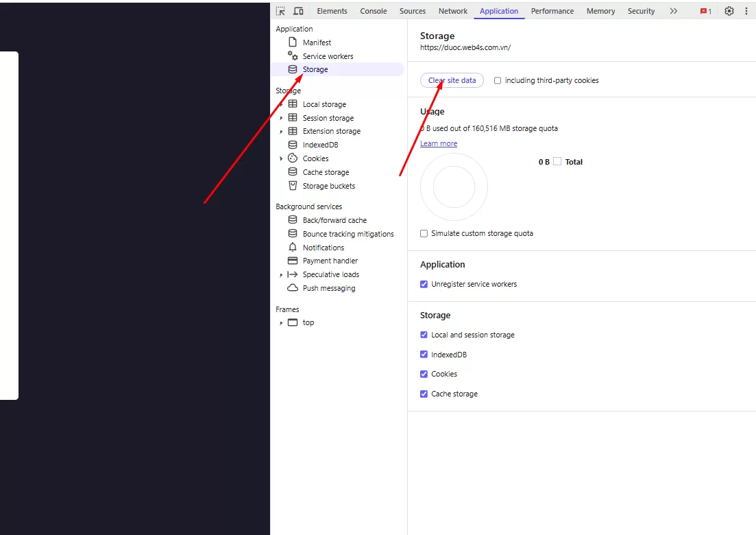756x535 pixels.
Task: Expand the Cookies tree node
Action: 281,158
